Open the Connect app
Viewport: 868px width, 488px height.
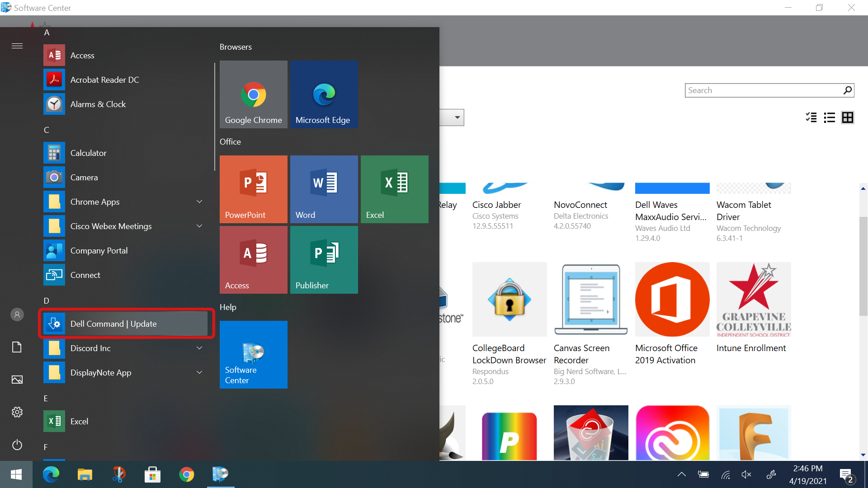pyautogui.click(x=125, y=275)
